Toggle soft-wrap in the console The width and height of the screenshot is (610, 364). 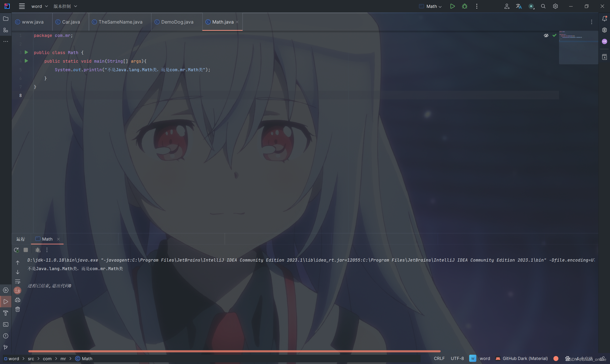point(18,281)
